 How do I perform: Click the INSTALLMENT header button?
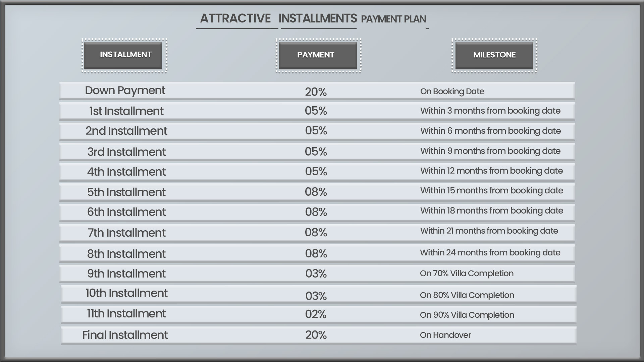click(x=123, y=55)
